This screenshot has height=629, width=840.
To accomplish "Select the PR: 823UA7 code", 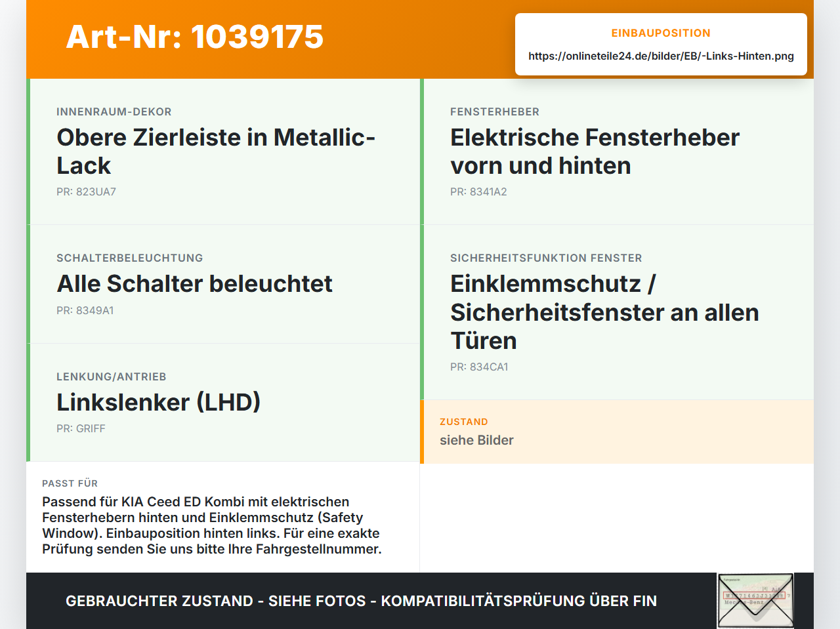I will (86, 192).
